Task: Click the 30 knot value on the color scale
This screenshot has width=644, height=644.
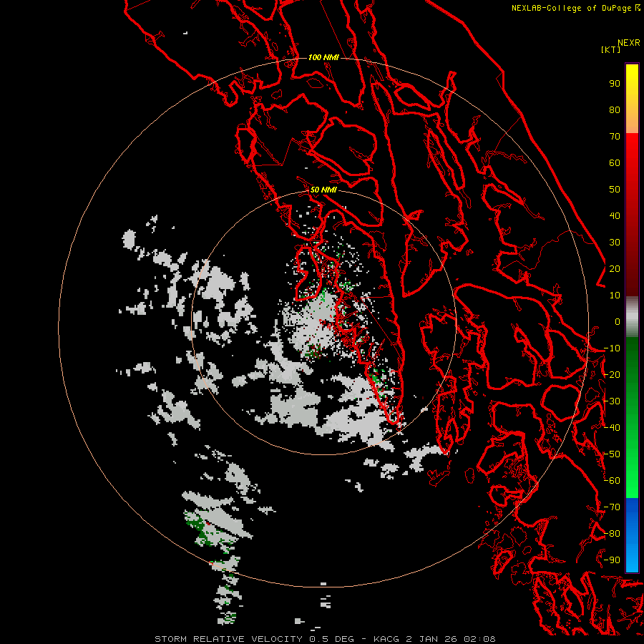Action: coord(615,243)
